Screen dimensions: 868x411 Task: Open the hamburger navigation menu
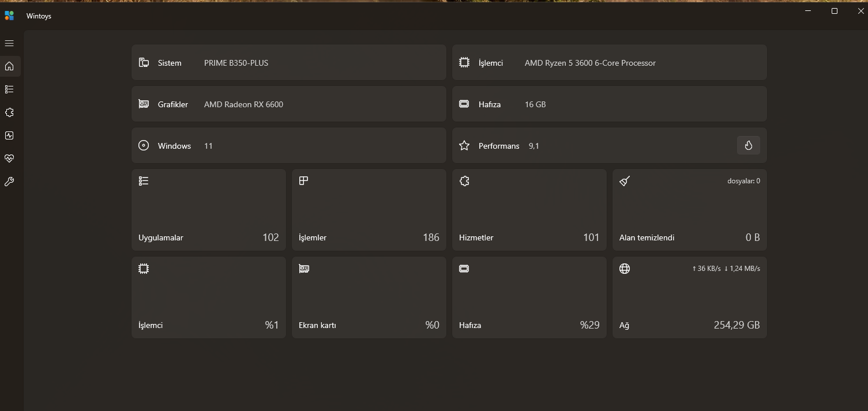(x=9, y=43)
